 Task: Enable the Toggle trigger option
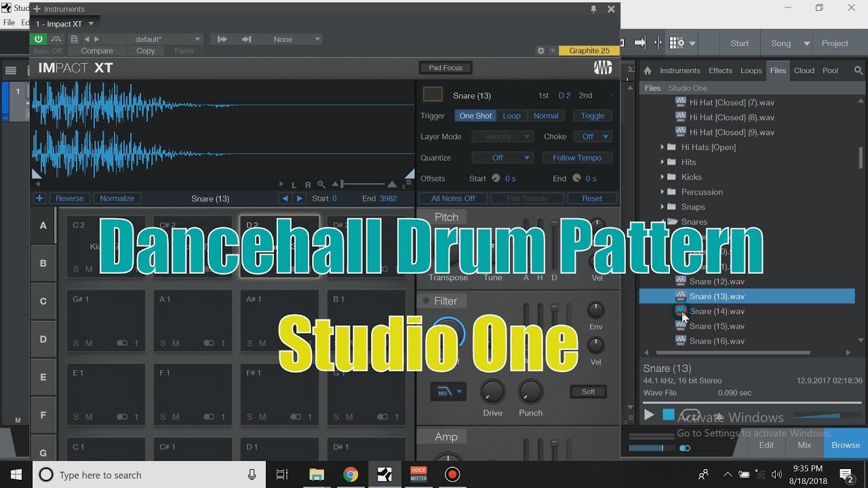click(593, 116)
